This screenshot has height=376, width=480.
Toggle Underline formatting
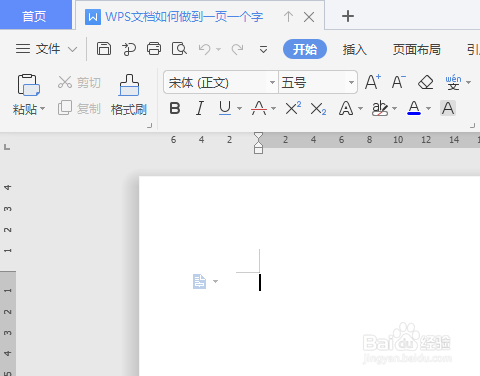click(225, 108)
